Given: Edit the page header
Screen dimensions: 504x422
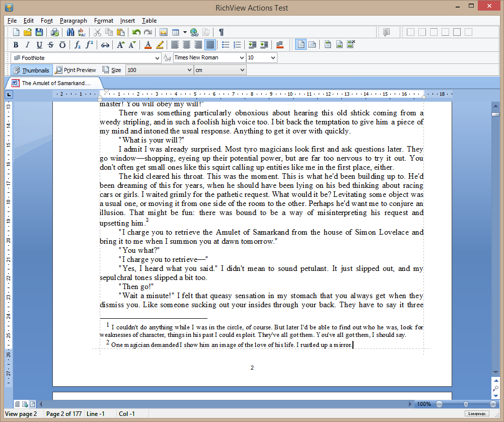Looking at the screenshot, I should click(x=328, y=45).
